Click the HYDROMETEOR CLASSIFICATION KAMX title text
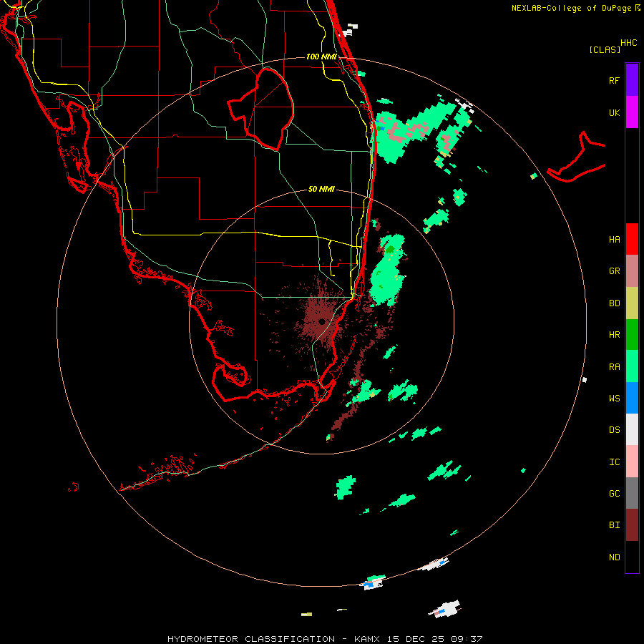Image resolution: width=644 pixels, height=644 pixels. tap(325, 639)
